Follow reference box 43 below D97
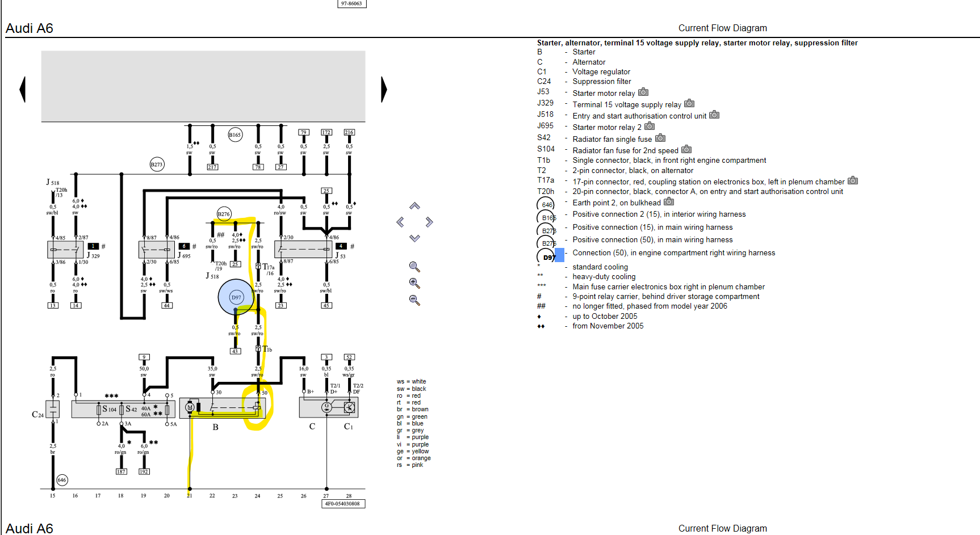Screen dimensions: 980x535 pyautogui.click(x=235, y=351)
